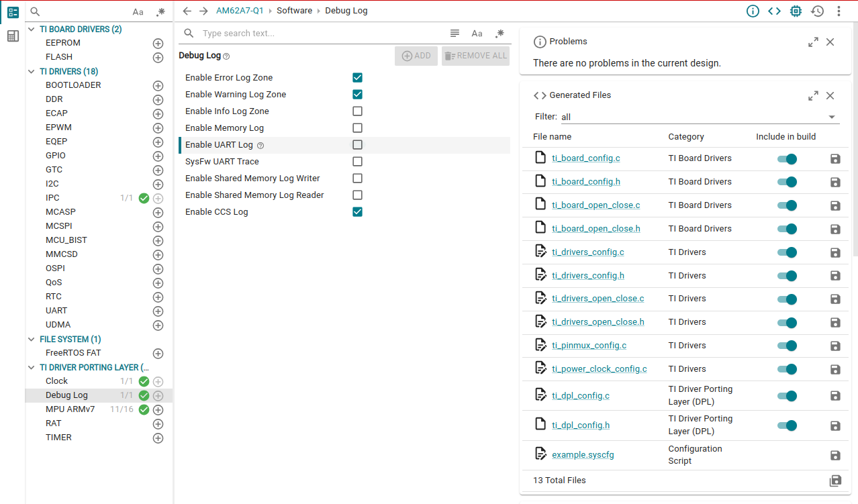This screenshot has width=858, height=504.
Task: Enable the Info Log Zone checkbox
Action: tap(357, 111)
